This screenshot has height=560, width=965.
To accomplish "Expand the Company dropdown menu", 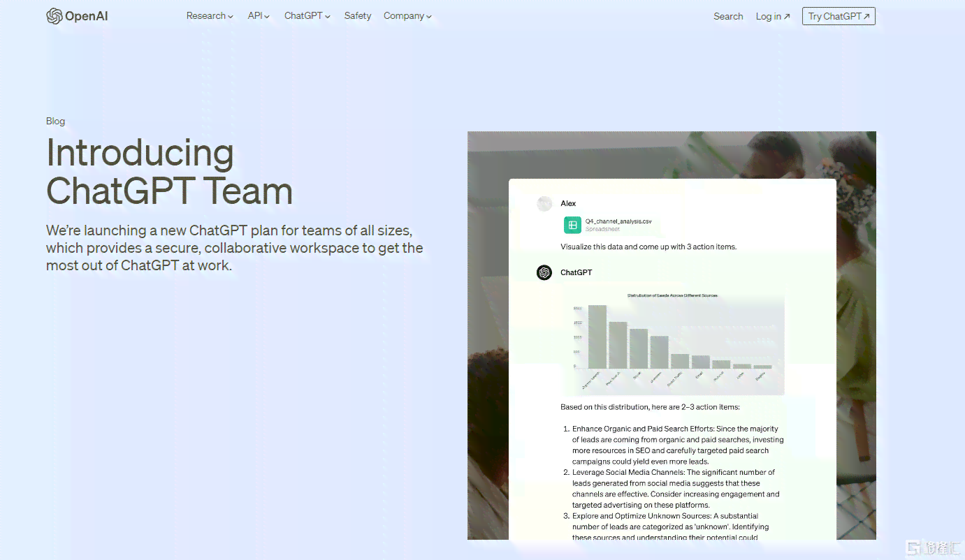I will (407, 16).
